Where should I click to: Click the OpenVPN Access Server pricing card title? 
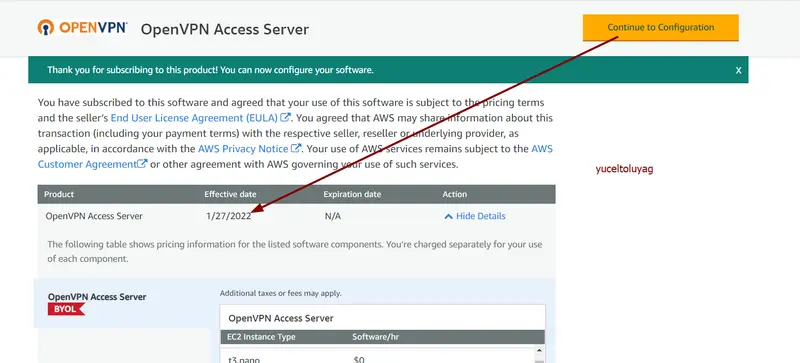click(x=281, y=319)
